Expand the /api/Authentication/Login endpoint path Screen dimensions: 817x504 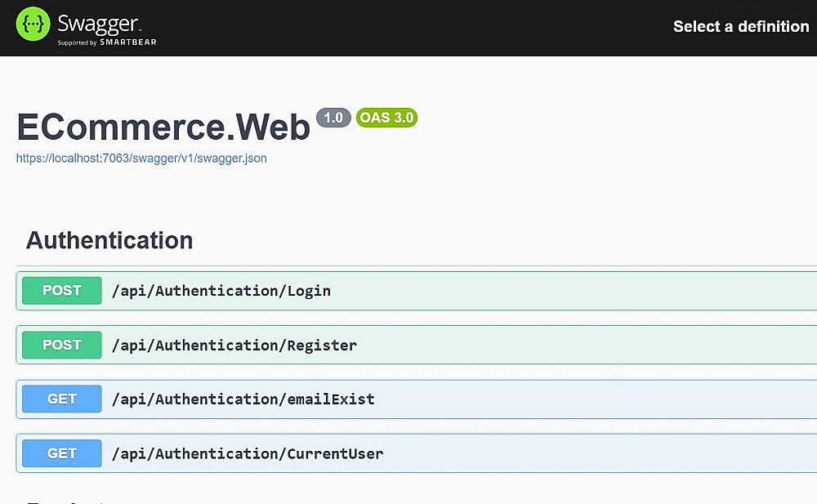(221, 291)
